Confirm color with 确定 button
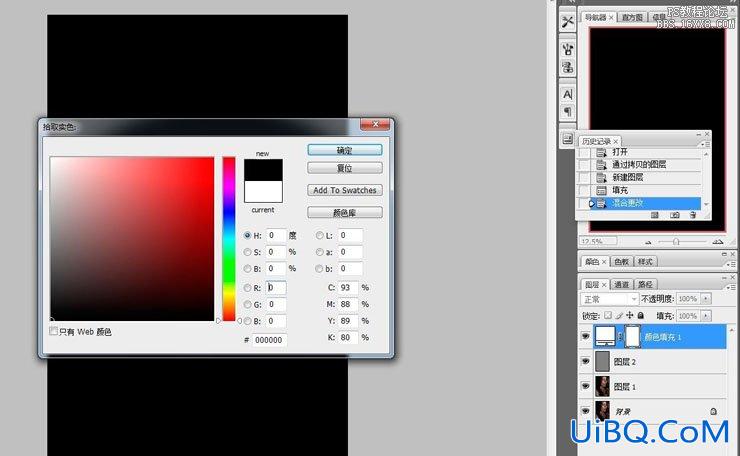The height and width of the screenshot is (456, 740). pyautogui.click(x=345, y=150)
